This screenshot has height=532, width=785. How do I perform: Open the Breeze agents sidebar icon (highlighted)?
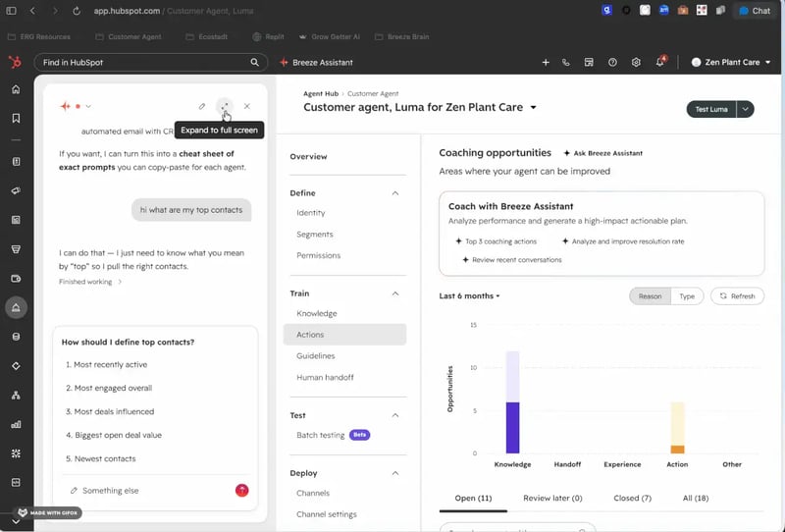[x=16, y=307]
